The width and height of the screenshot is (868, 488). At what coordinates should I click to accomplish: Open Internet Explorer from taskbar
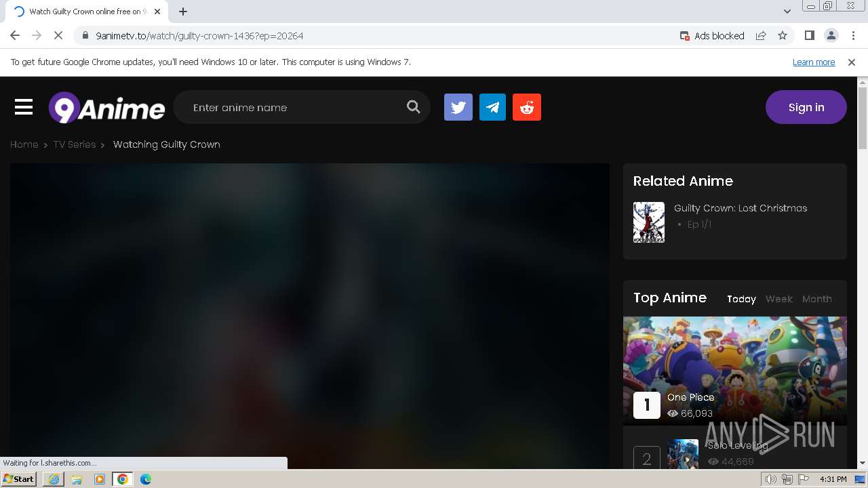coord(54,479)
